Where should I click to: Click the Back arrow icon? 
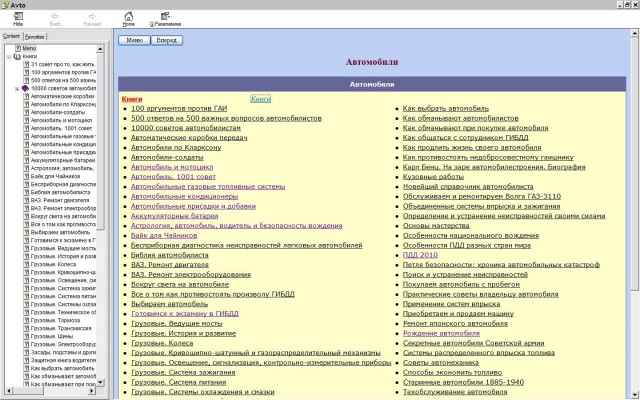(56, 16)
